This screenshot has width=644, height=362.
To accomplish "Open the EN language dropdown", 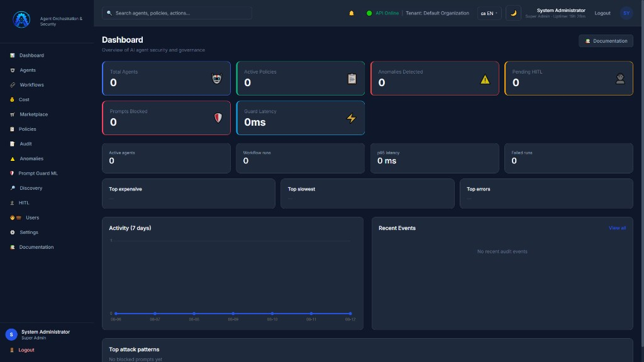I will click(489, 13).
